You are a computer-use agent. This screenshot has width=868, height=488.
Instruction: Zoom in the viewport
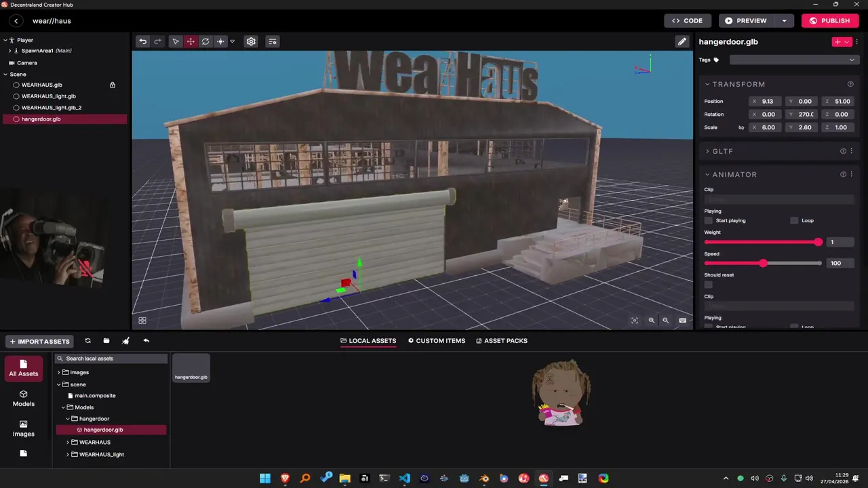click(652, 321)
